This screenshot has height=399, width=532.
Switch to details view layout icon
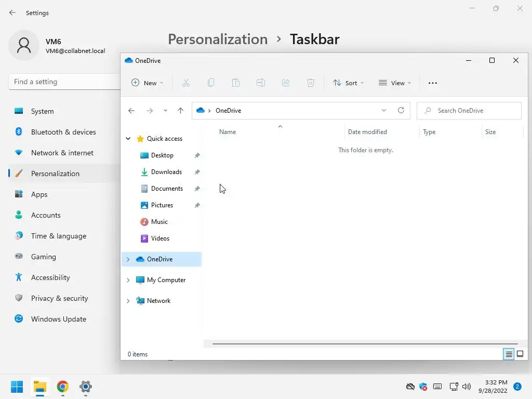tap(509, 354)
